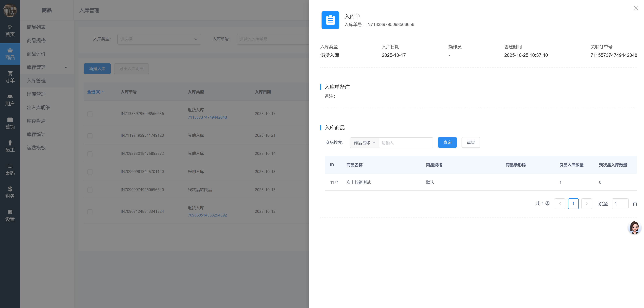
Task: Open 出库管理 in the side menu
Action: (x=36, y=94)
